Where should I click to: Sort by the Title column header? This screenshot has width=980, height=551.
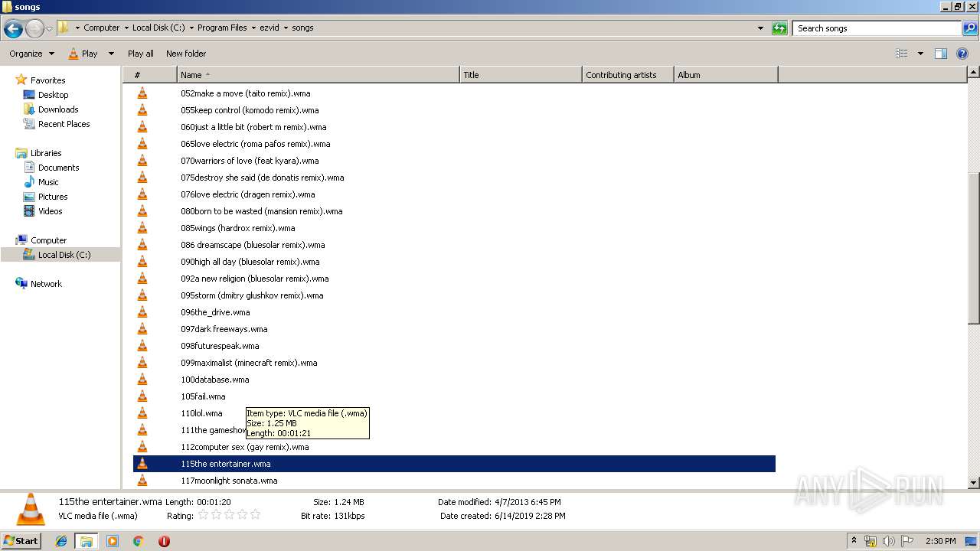(521, 75)
